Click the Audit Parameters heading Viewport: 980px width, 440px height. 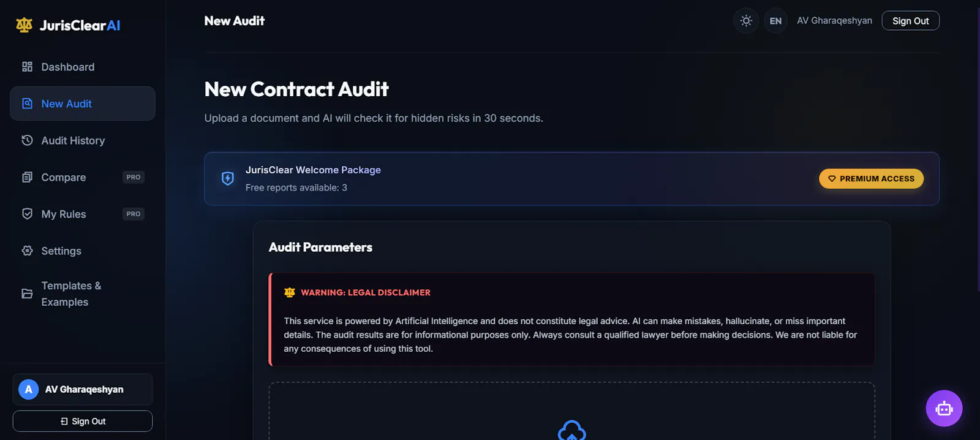320,247
